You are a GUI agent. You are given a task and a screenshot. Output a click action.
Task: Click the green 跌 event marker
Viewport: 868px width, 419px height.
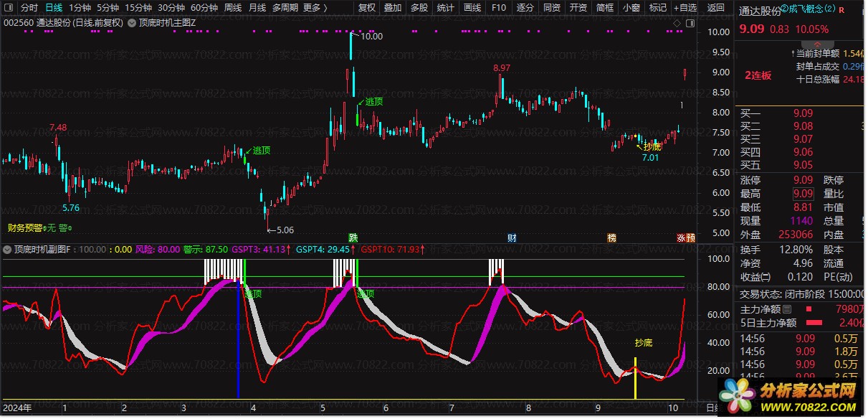(x=353, y=237)
